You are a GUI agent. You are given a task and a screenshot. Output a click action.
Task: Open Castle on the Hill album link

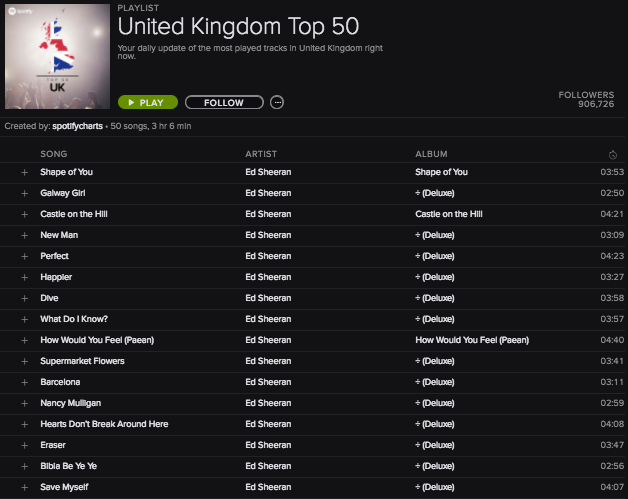449,214
